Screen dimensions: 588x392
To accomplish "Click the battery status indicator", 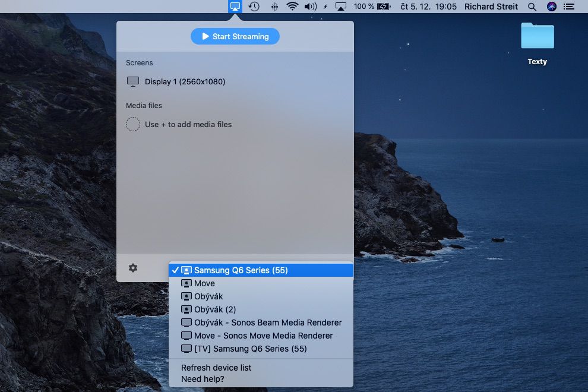I will click(x=384, y=7).
